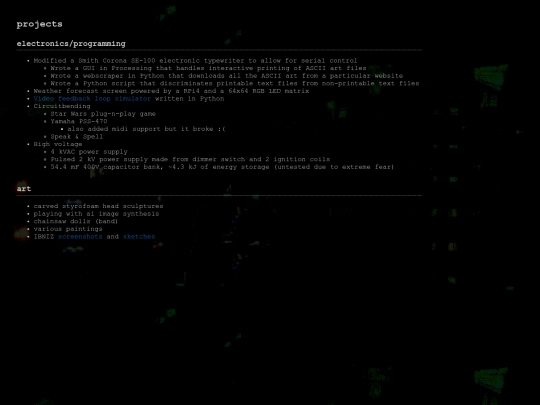Click the midi support broke line
Viewport: 540px width, 405px height.
tap(146, 129)
